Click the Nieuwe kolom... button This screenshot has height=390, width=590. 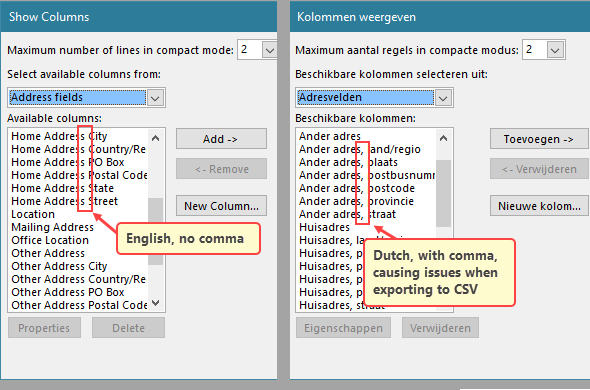(x=539, y=206)
